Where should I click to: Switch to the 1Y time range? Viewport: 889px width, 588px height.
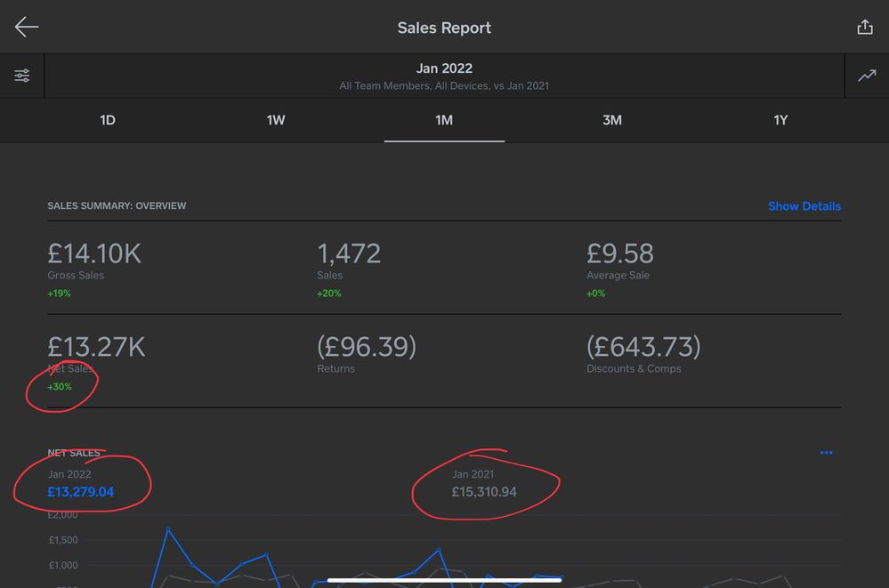pyautogui.click(x=780, y=120)
